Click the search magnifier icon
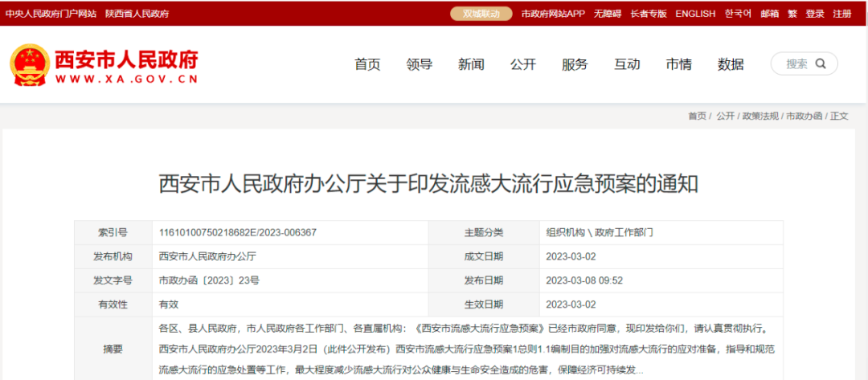 click(821, 63)
